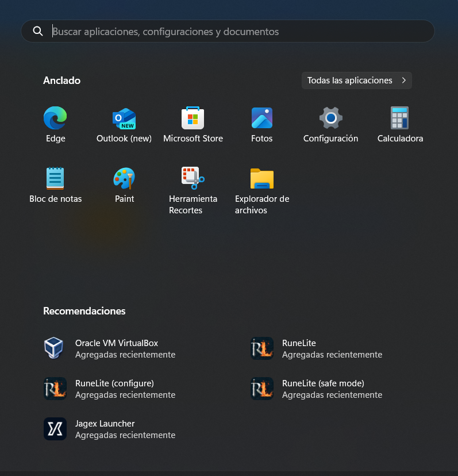Screen dimensions: 458x476
Task: Open the Microsoft Store icon
Action: 193,118
